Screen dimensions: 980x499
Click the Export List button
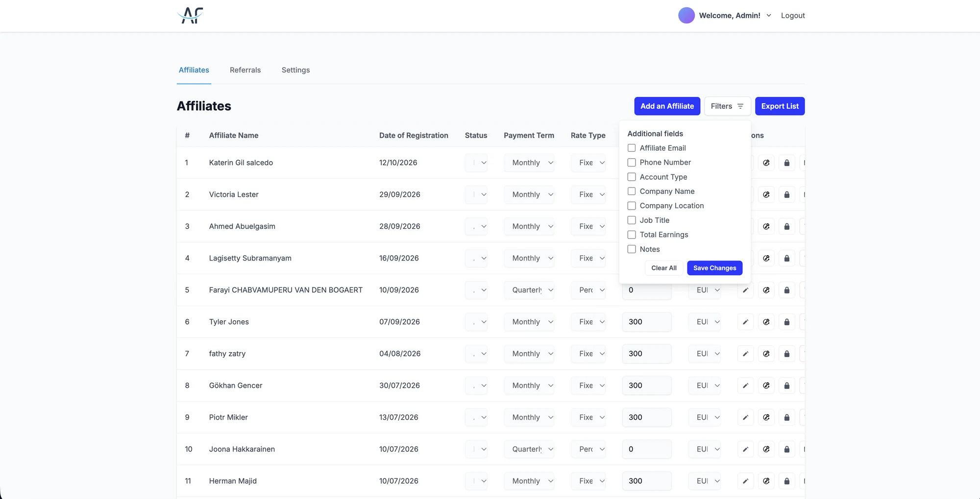780,106
